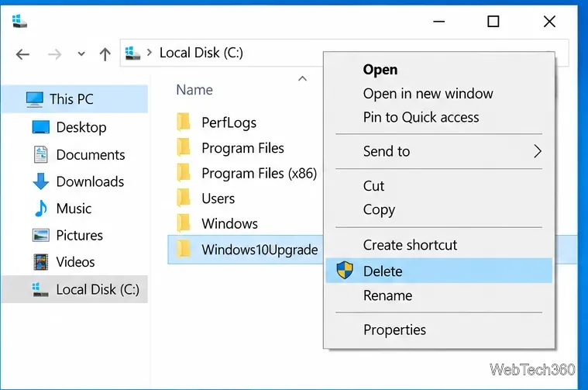Click the title bar drive icon

pyautogui.click(x=19, y=21)
